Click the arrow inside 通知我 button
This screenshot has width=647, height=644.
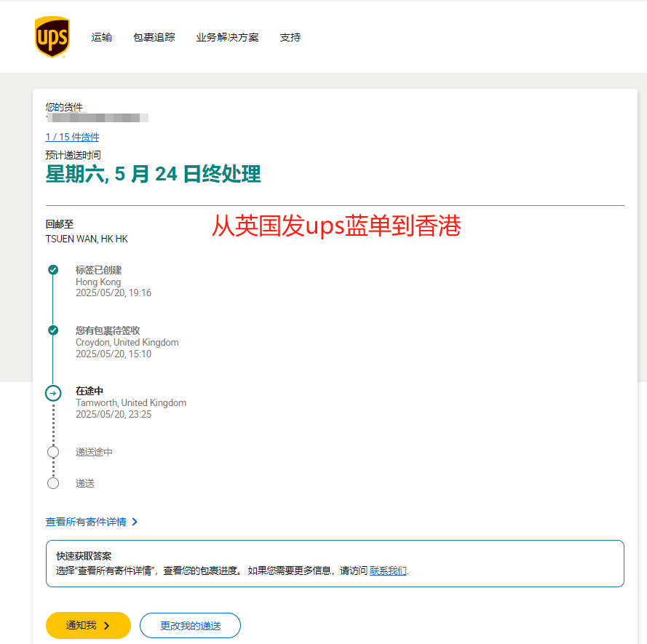tap(107, 626)
